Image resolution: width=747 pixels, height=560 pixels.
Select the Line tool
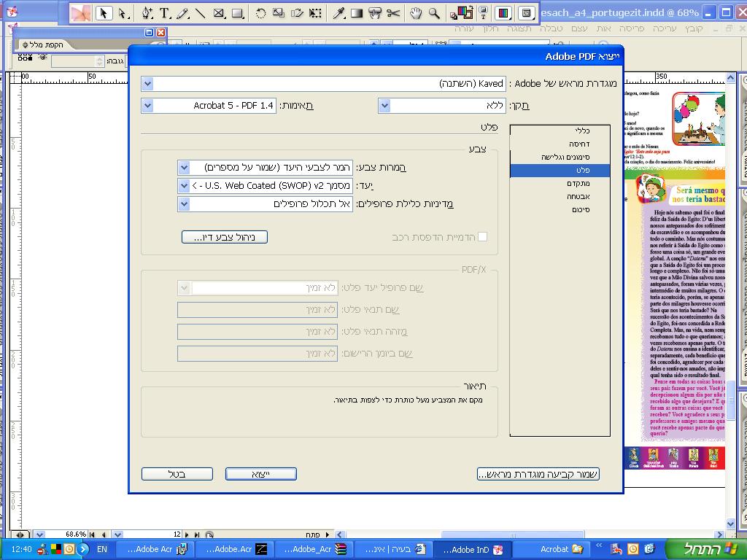pos(201,13)
